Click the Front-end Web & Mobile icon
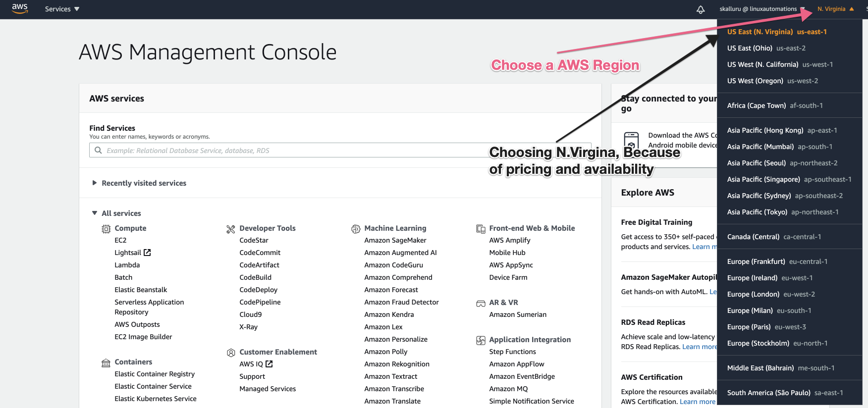Image resolution: width=868 pixels, height=408 pixels. (481, 229)
